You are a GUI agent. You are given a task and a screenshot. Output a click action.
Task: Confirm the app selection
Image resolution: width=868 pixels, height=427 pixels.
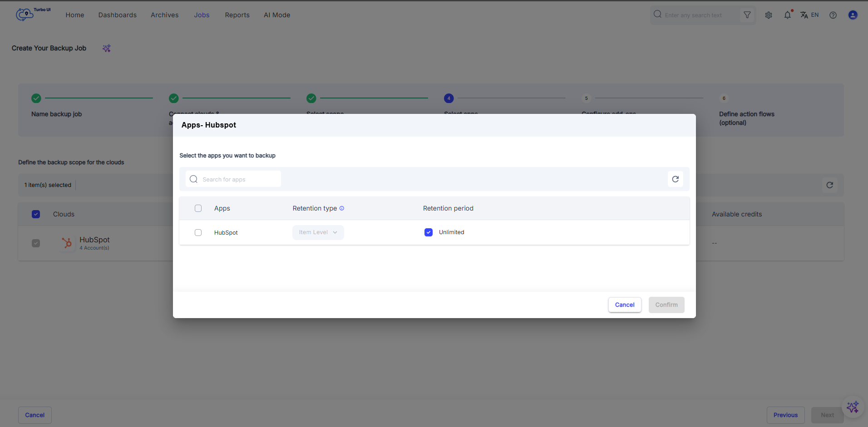click(x=666, y=305)
